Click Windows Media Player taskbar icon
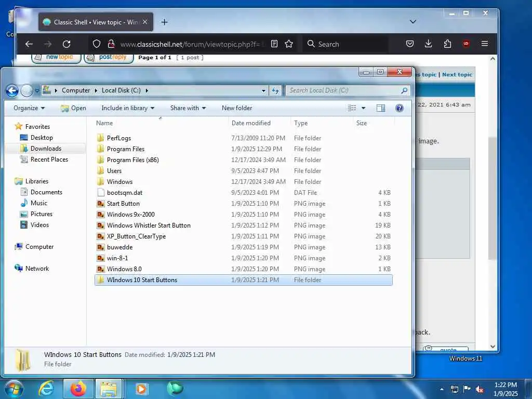Screen dimensions: 532x399 141,389
